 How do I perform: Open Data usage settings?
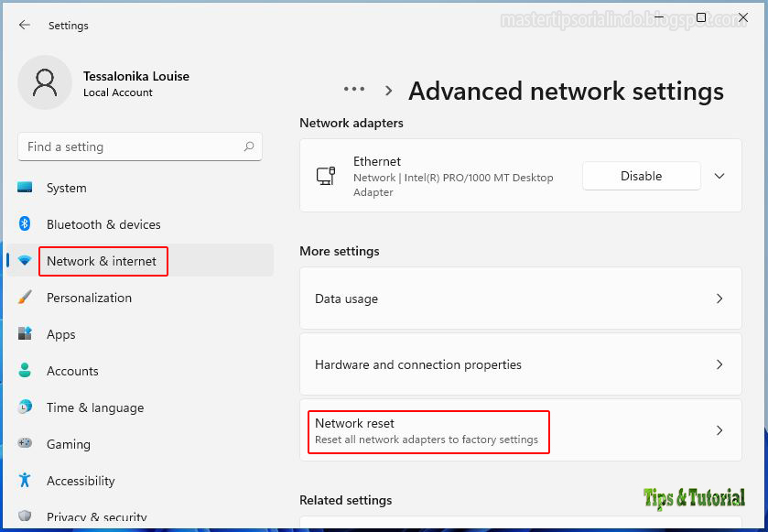click(521, 299)
